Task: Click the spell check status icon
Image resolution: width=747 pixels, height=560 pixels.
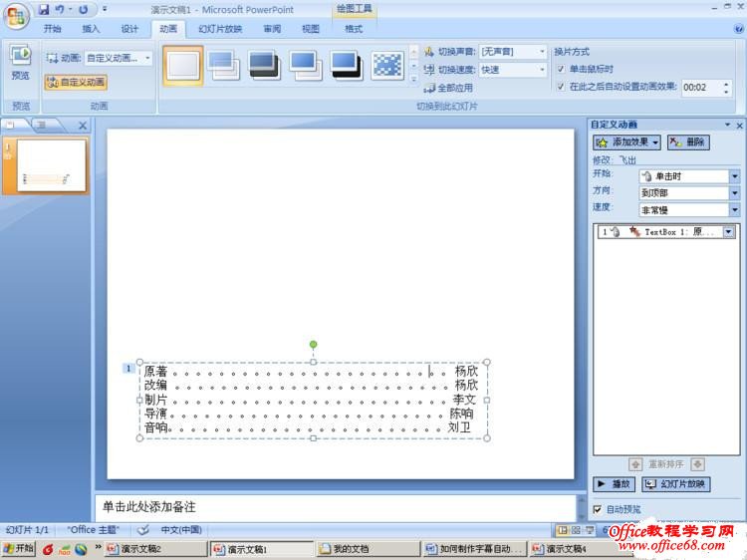Action: point(142,529)
